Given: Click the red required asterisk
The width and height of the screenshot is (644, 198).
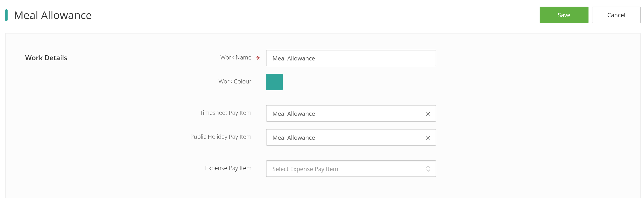Looking at the screenshot, I should 258,58.
